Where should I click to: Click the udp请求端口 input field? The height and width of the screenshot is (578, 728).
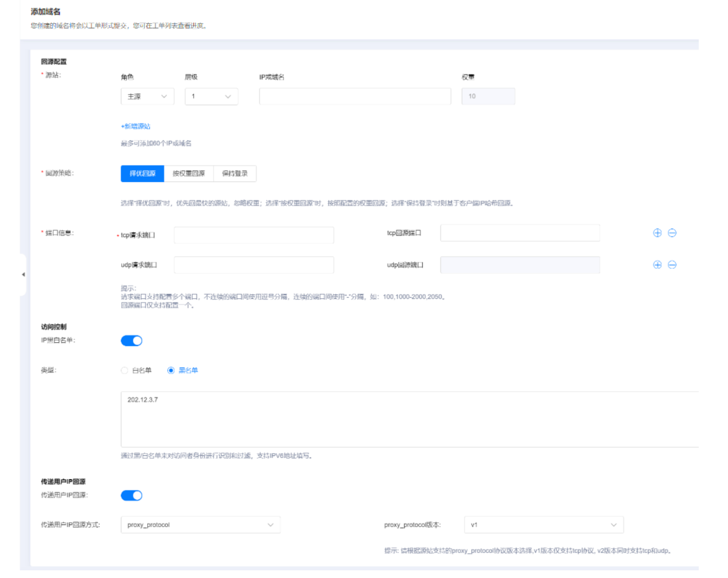pyautogui.click(x=254, y=265)
